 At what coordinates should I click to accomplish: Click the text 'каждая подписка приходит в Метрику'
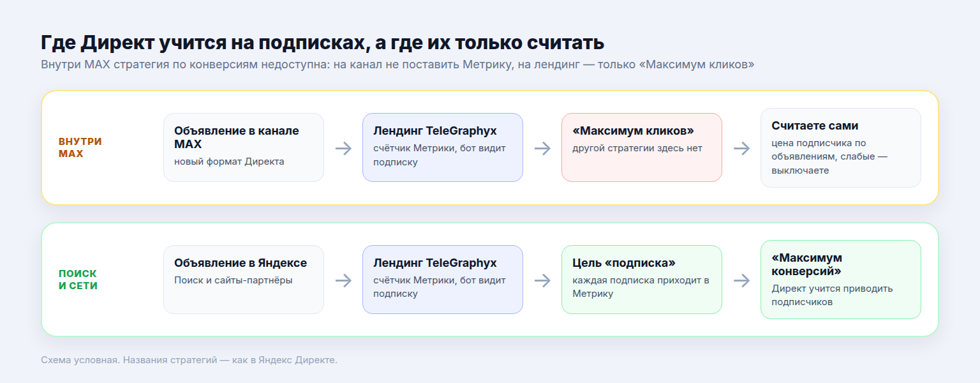click(641, 287)
